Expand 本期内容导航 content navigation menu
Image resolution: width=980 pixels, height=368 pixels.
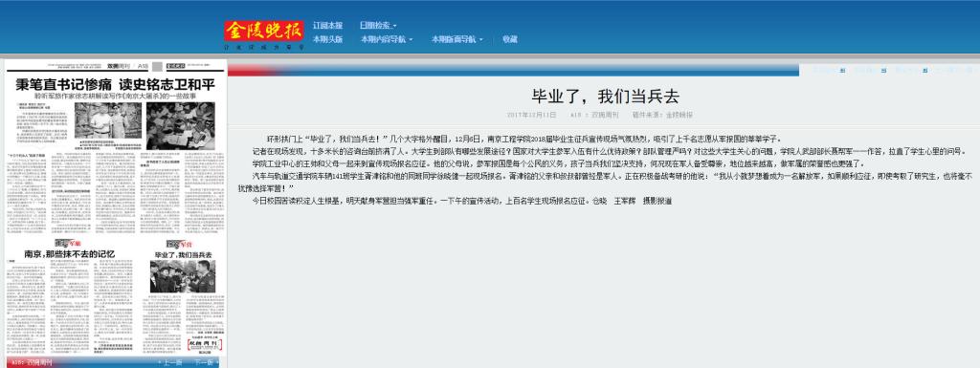point(387,38)
